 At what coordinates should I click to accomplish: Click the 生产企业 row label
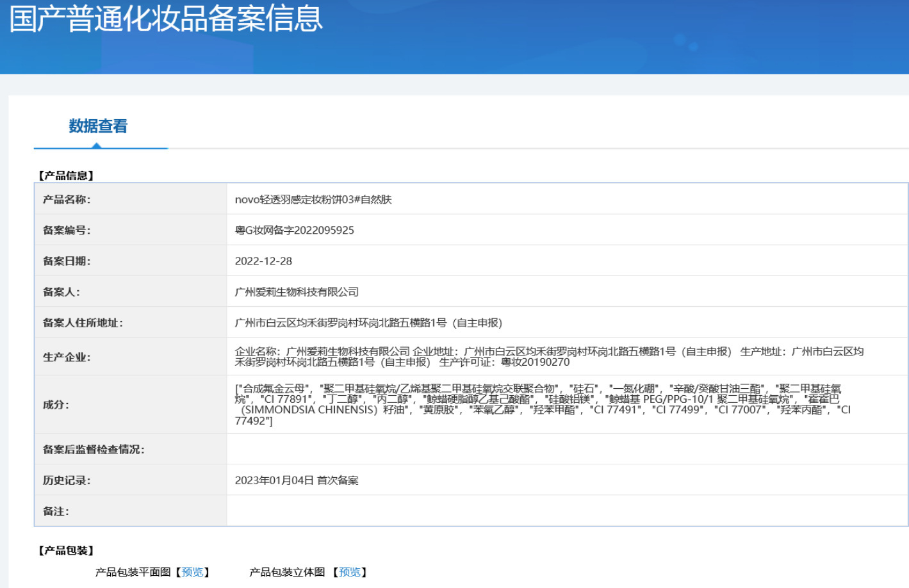[x=67, y=357]
